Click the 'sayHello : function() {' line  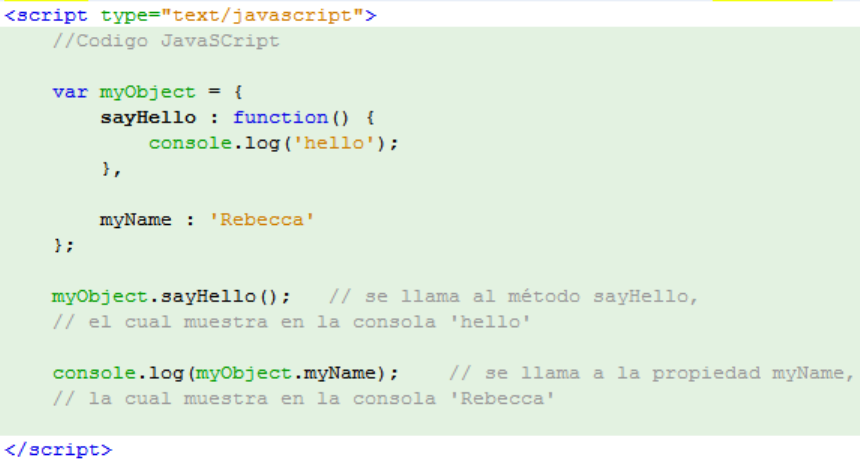[237, 117]
